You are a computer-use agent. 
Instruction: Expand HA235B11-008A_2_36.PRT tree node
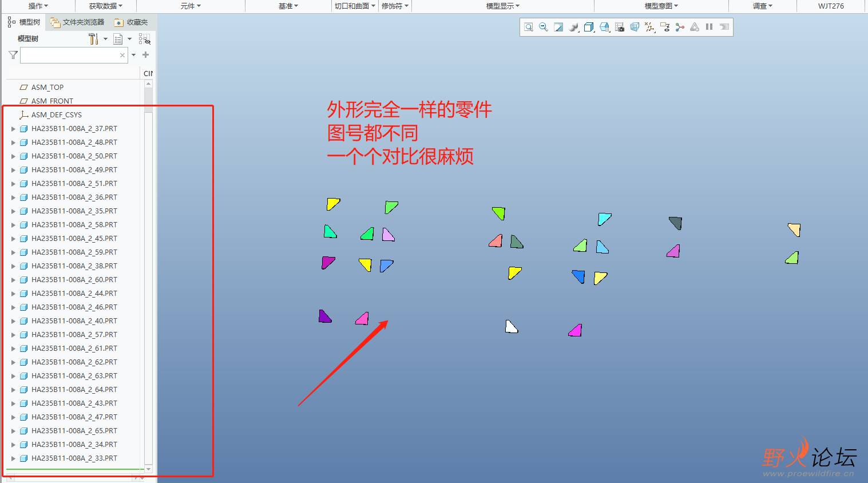(13, 197)
